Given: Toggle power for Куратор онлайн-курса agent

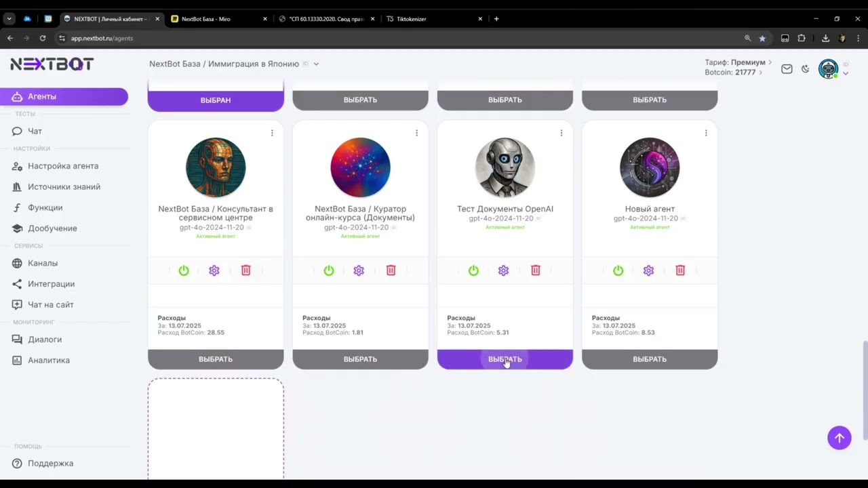Looking at the screenshot, I should 329,270.
